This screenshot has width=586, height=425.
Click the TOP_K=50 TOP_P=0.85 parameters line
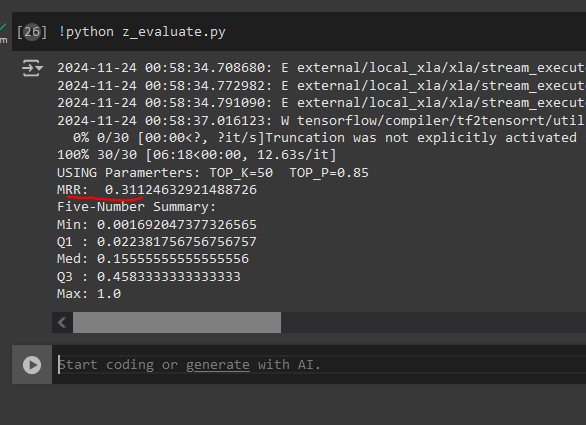click(x=213, y=173)
